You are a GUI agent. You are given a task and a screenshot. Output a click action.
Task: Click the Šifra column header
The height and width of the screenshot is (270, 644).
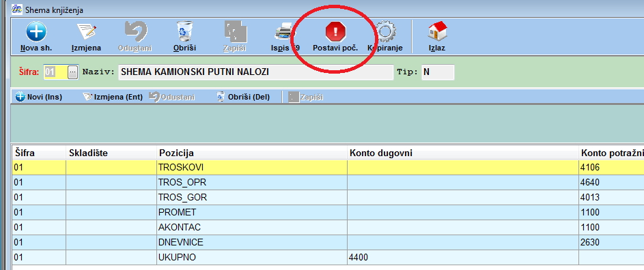click(39, 153)
